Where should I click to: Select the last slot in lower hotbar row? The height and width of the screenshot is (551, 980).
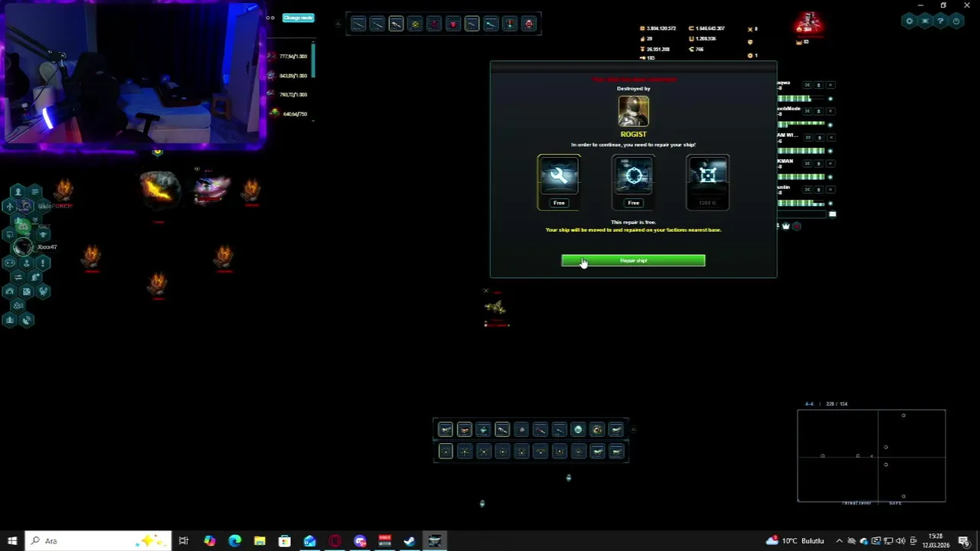616,452
